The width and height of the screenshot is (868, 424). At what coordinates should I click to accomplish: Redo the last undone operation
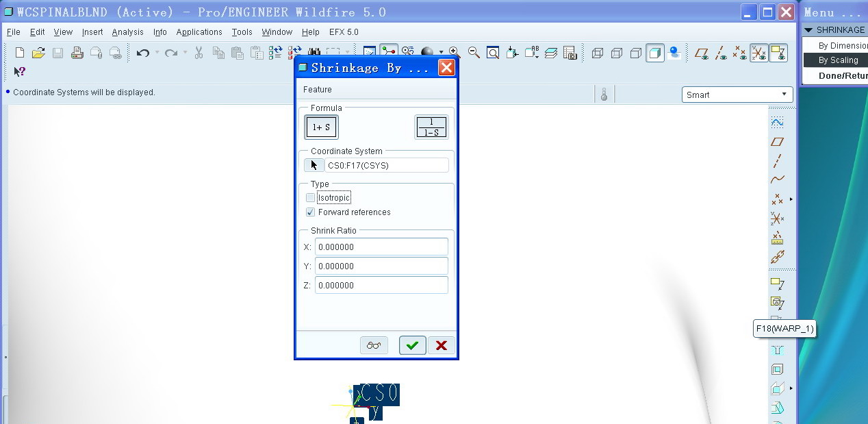click(171, 53)
